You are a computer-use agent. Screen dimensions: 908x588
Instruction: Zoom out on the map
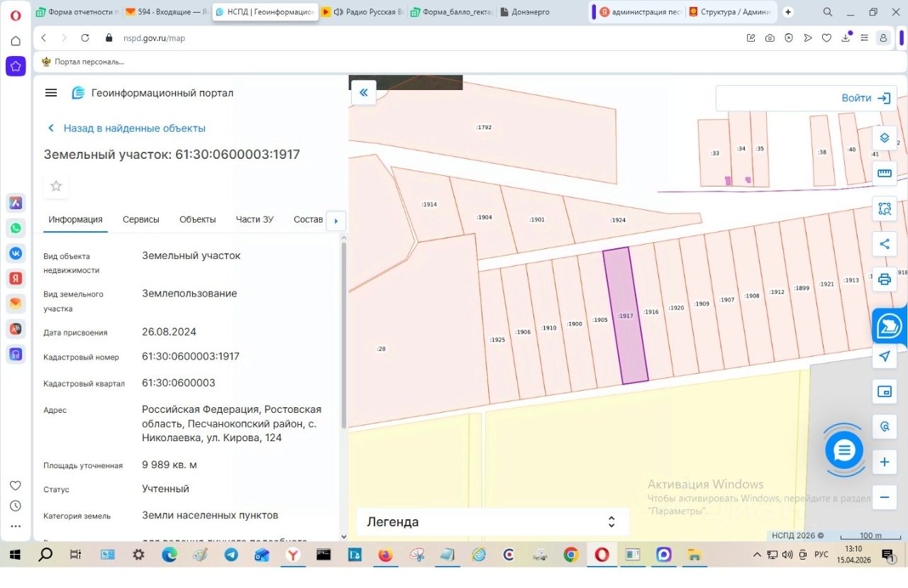[885, 497]
